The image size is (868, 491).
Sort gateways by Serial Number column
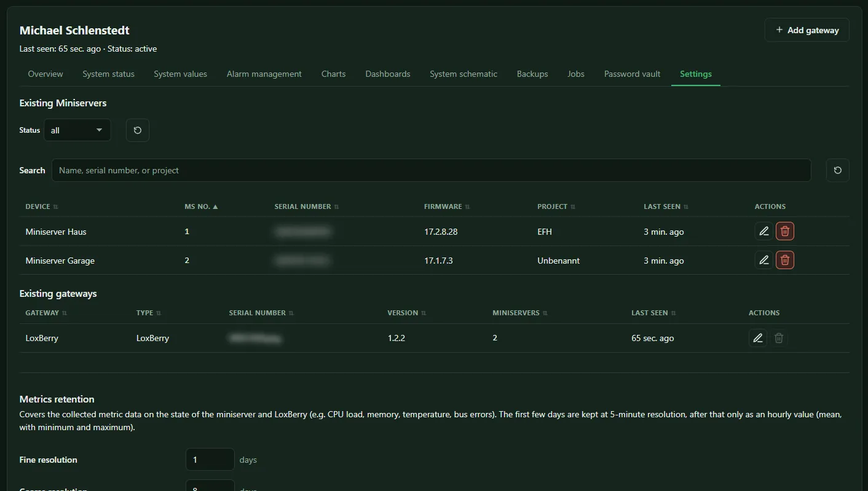click(262, 313)
